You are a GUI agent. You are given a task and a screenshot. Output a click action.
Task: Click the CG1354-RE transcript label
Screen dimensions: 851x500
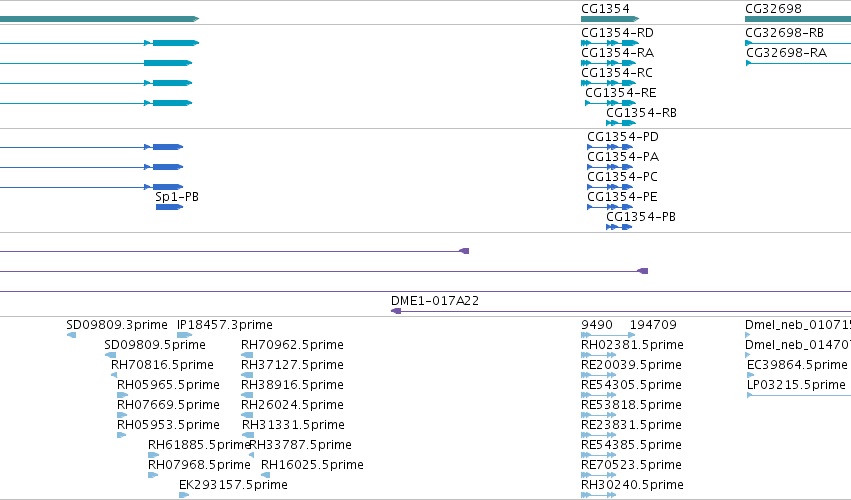pos(621,93)
